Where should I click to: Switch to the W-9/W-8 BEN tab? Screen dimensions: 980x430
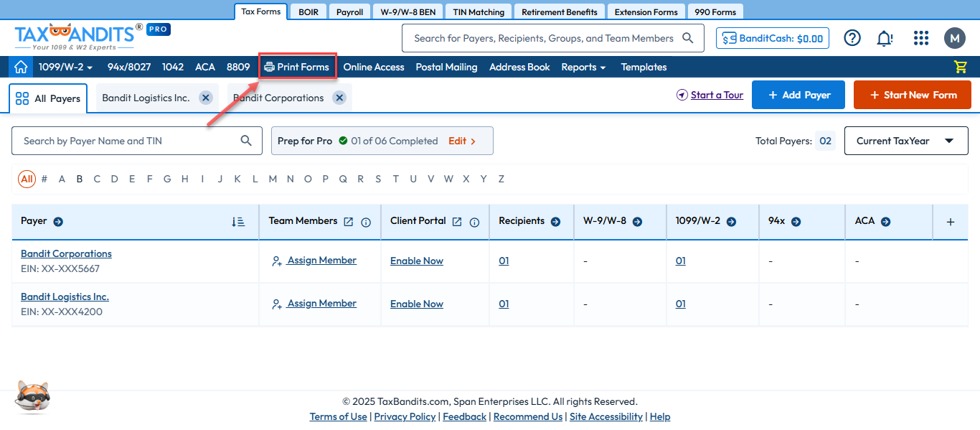(408, 11)
